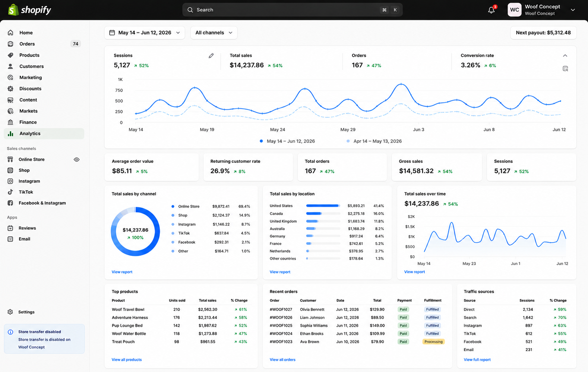588x372 pixels.
Task: Click the Customers person icon
Action: point(10,66)
